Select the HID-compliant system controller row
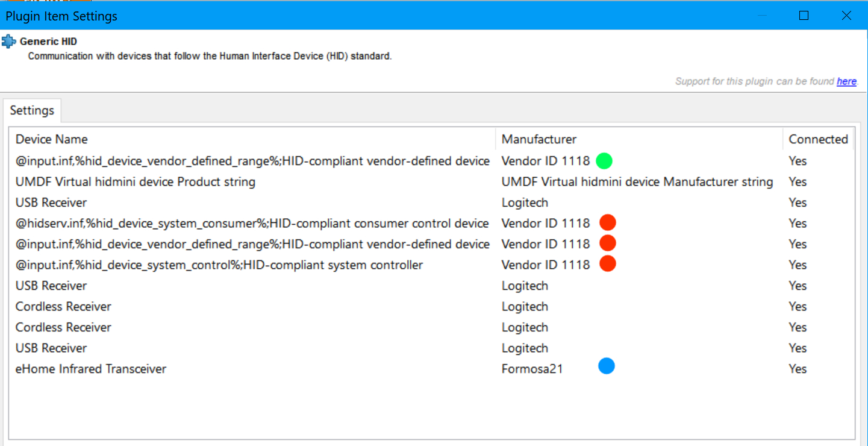The width and height of the screenshot is (868, 446). (432, 265)
